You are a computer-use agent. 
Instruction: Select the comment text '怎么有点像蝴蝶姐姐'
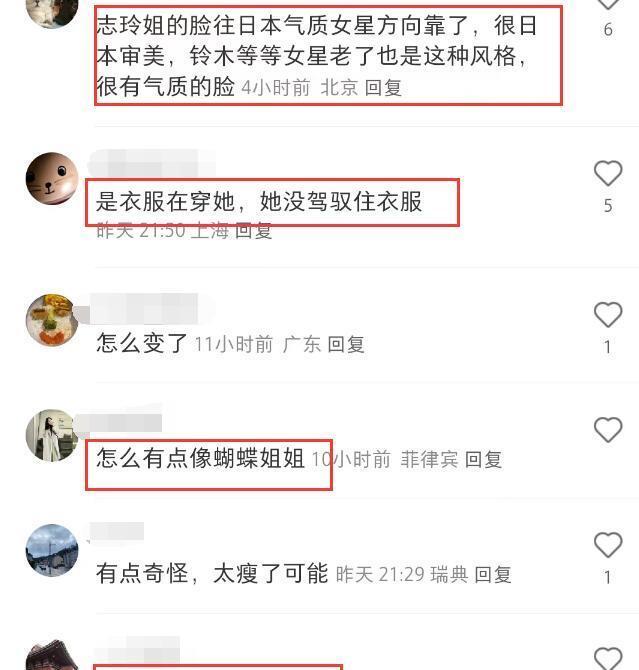coord(200,458)
